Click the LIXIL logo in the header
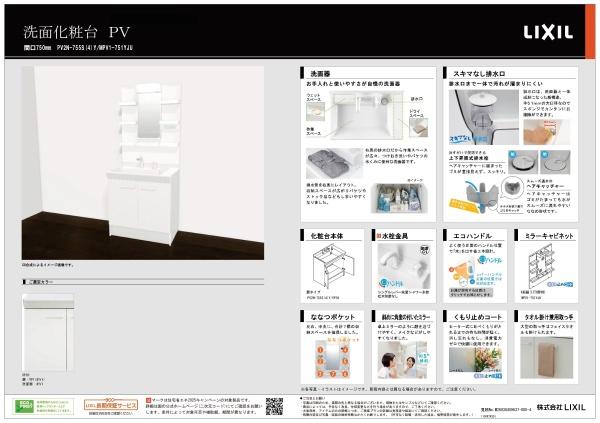Screen dimensions: 600x423 click(548, 33)
